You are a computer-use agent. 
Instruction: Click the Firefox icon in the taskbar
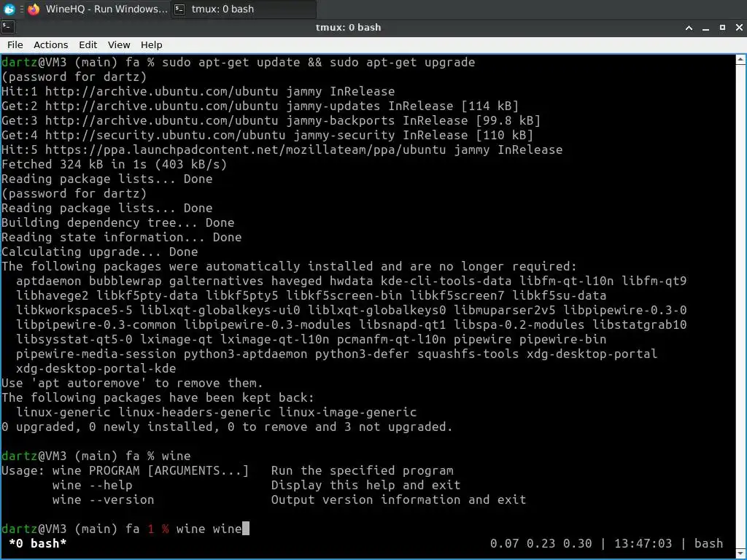coord(34,9)
